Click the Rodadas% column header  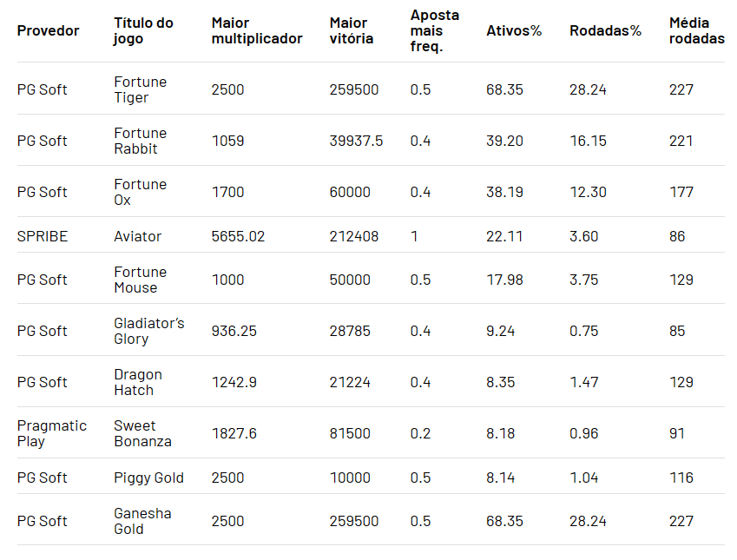click(x=605, y=30)
